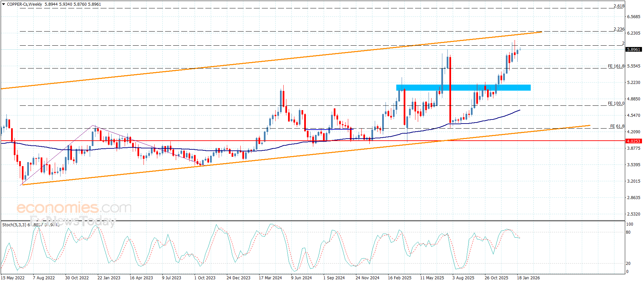Click the 1 Oct 2023 date label

click(x=205, y=278)
